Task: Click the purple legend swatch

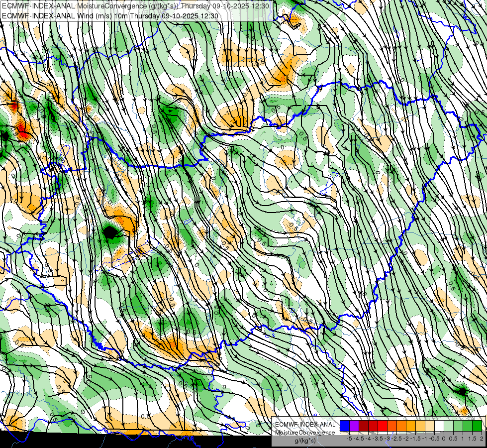Action: pos(354,426)
